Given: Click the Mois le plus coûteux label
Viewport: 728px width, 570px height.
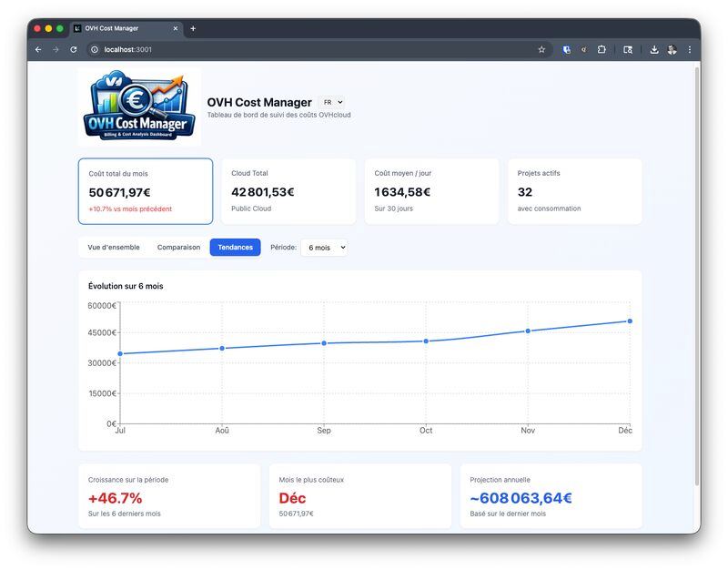Looking at the screenshot, I should click(311, 480).
